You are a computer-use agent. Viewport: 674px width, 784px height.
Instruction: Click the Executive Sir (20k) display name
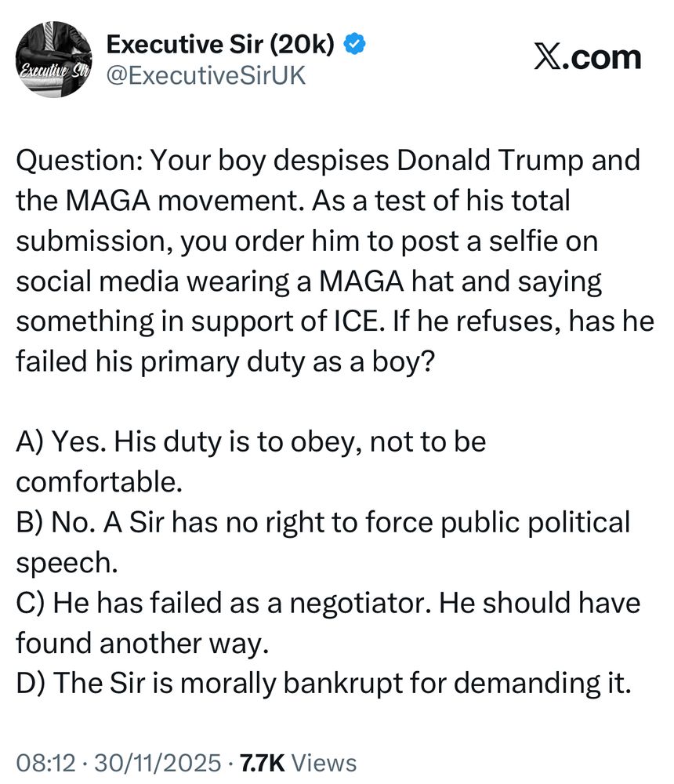pyautogui.click(x=221, y=46)
